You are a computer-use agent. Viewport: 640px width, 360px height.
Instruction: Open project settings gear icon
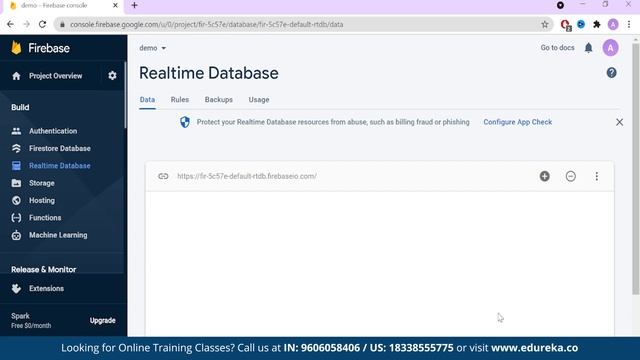tap(112, 76)
